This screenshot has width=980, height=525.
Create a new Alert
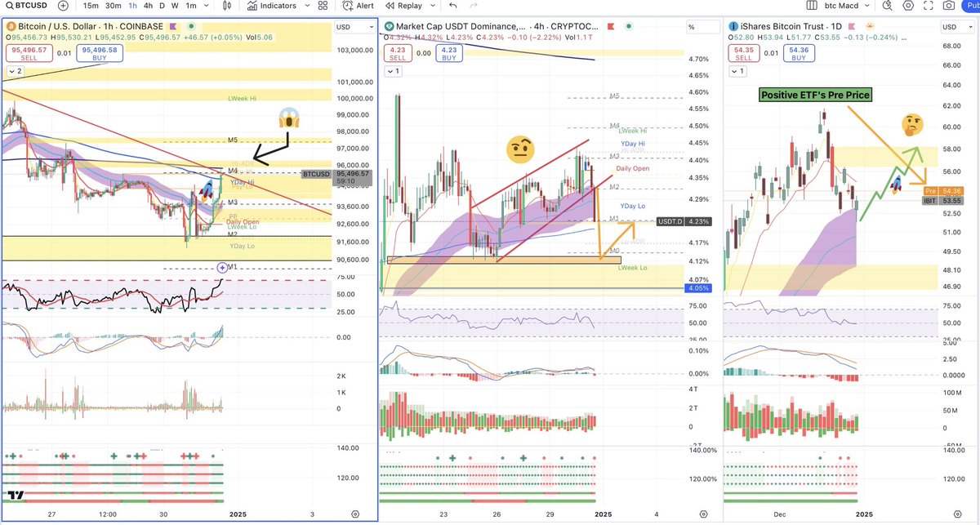click(358, 6)
